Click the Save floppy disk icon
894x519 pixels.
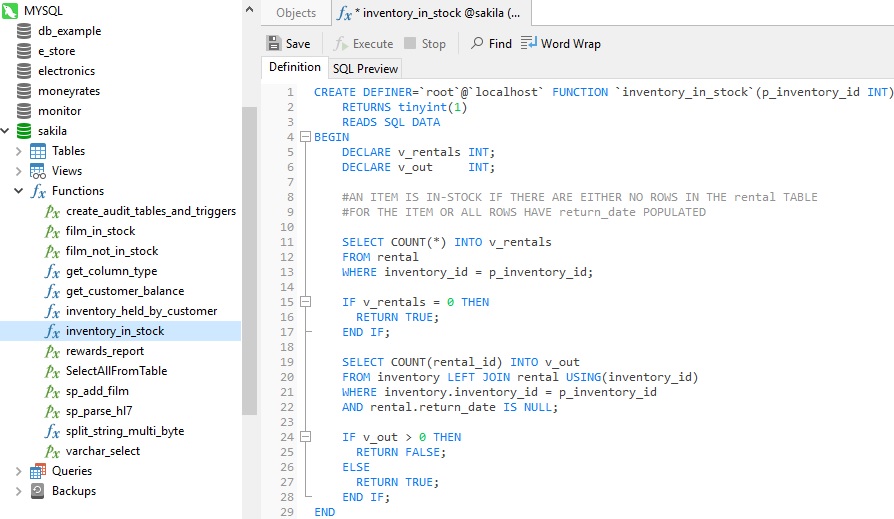(x=274, y=44)
